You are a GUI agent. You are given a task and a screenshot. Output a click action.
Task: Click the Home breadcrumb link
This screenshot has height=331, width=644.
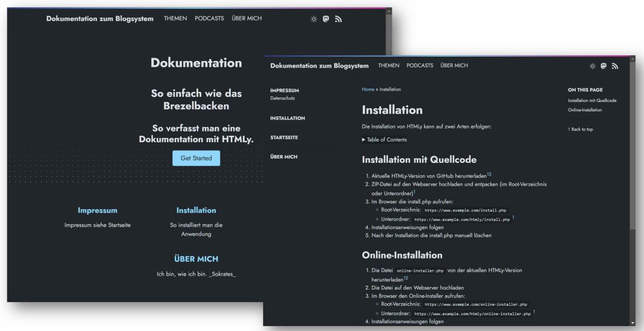(368, 89)
